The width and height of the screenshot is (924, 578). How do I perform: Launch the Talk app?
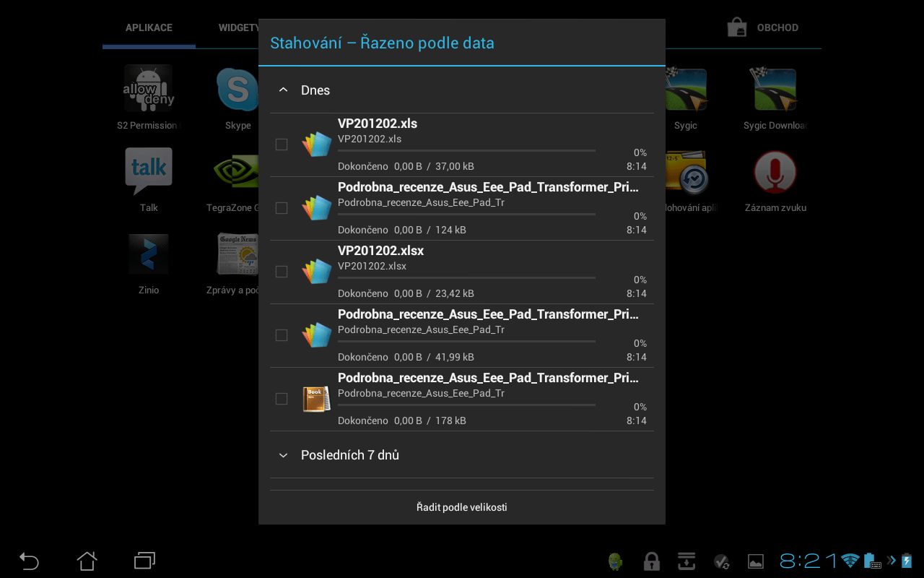(x=149, y=171)
